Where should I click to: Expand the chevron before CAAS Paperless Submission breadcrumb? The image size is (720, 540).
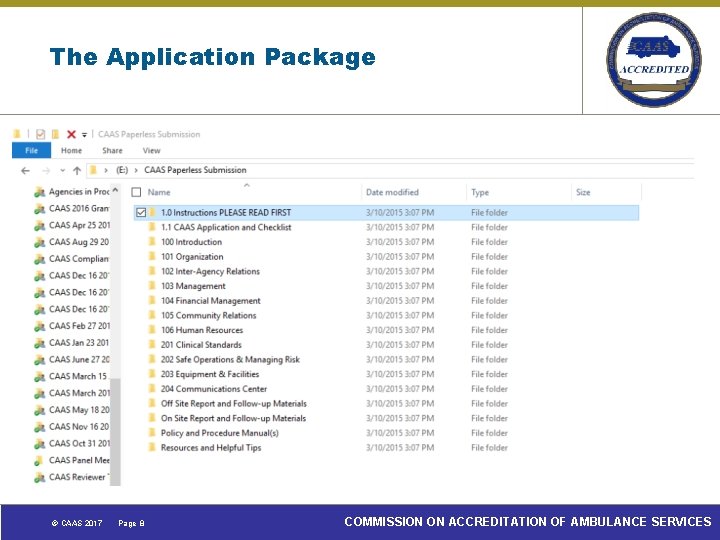136,170
